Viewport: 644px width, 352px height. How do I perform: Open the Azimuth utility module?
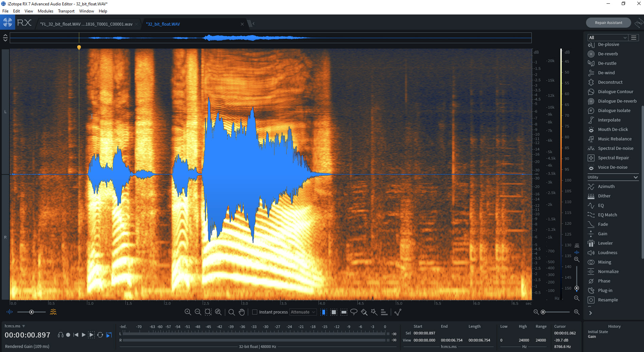[x=606, y=186]
